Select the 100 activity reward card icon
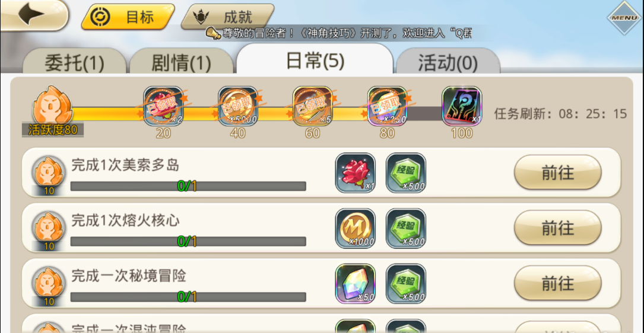The image size is (644, 333). (462, 106)
